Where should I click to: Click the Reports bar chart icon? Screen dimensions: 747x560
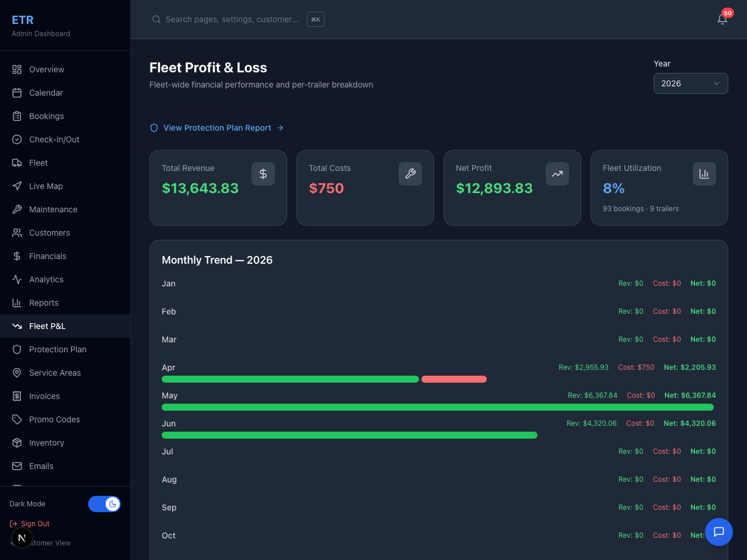pos(17,303)
